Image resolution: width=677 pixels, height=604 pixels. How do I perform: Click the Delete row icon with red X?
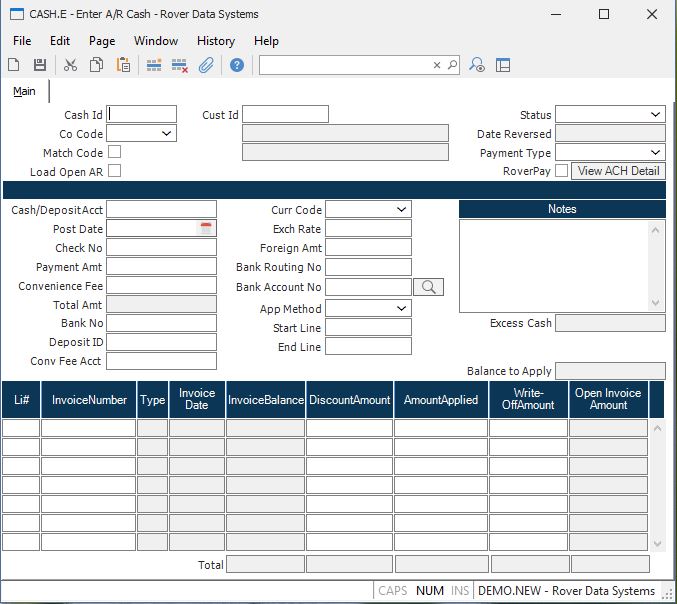(180, 65)
